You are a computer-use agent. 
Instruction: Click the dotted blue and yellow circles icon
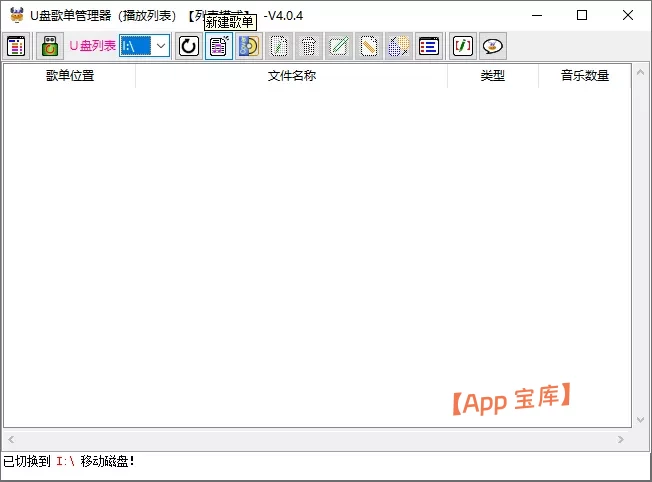point(398,46)
